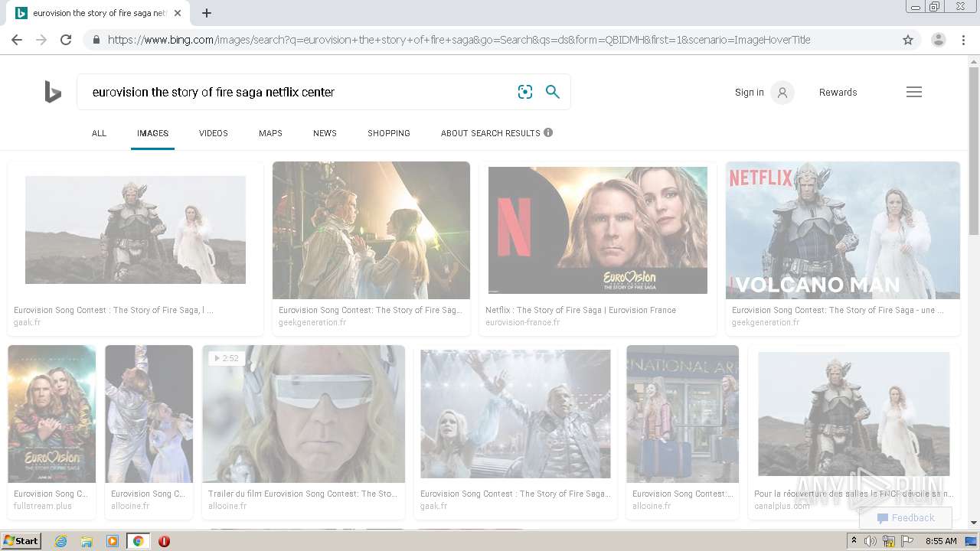This screenshot has height=551, width=980.
Task: Open allocine.fr dancing couple thumbnail
Action: click(x=149, y=413)
